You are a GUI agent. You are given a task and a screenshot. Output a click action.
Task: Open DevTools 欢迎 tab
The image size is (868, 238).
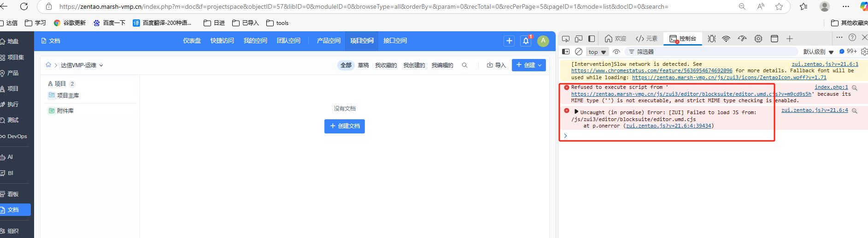(x=616, y=39)
